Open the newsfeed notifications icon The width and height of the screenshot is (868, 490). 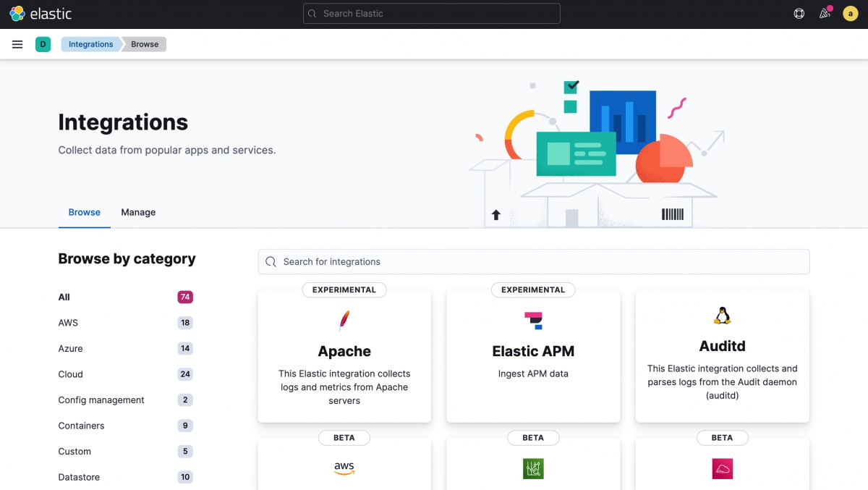[825, 14]
